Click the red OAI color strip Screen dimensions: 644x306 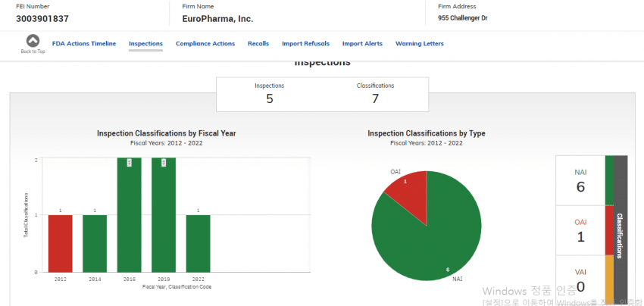point(609,230)
